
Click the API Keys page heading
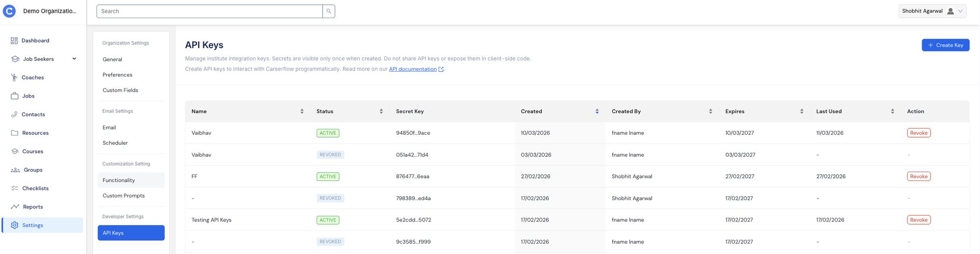click(204, 45)
